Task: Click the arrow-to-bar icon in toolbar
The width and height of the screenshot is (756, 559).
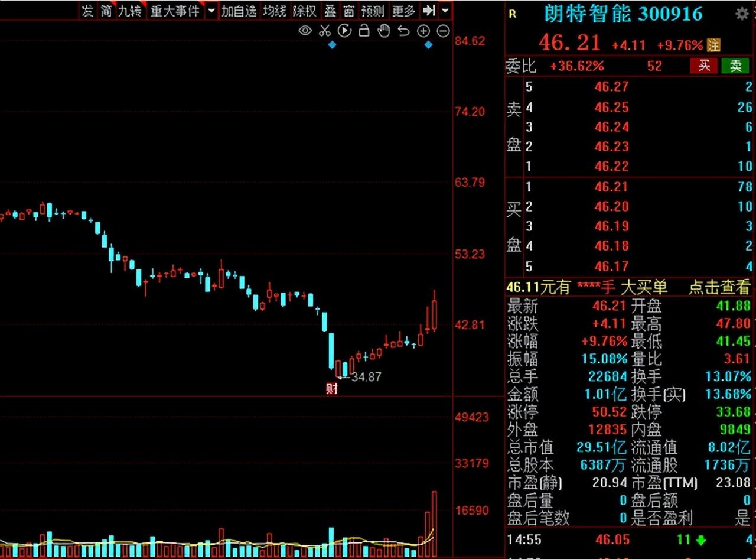Action: pos(429,11)
